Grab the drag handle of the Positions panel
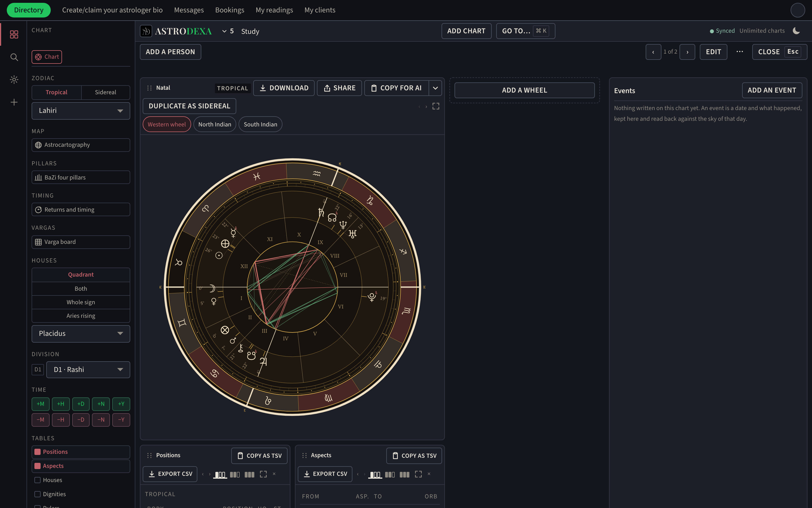812x508 pixels. 149,455
